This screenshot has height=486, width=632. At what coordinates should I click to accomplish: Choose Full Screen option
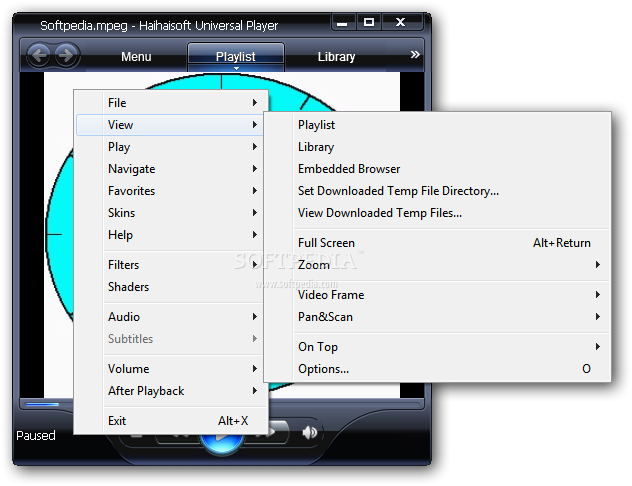437,243
